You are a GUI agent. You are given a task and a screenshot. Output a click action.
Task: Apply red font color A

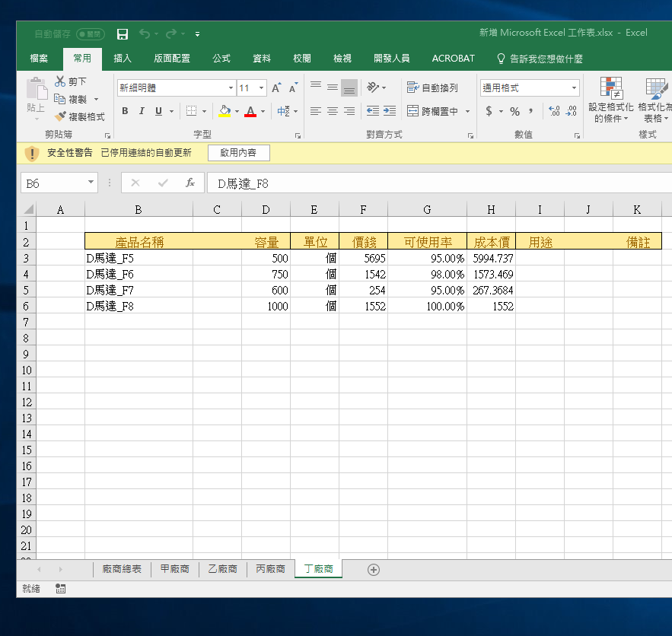tap(250, 111)
